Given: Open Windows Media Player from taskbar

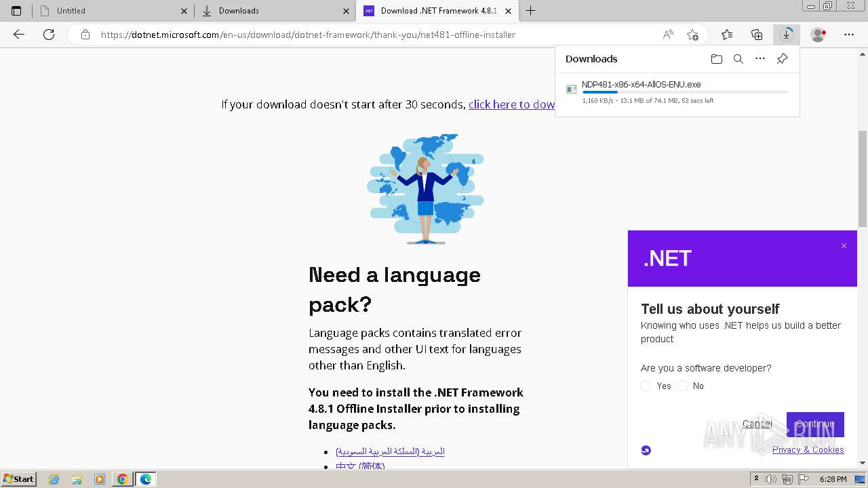Looking at the screenshot, I should (100, 479).
